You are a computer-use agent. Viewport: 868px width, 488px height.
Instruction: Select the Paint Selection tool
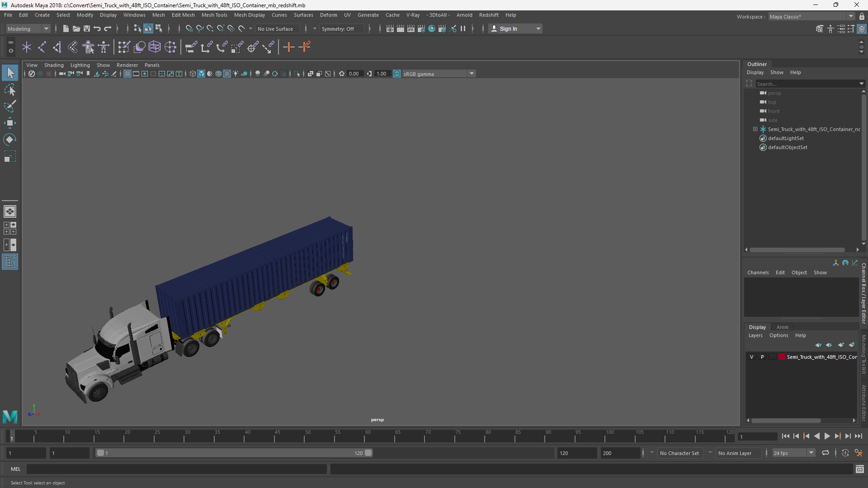[10, 107]
